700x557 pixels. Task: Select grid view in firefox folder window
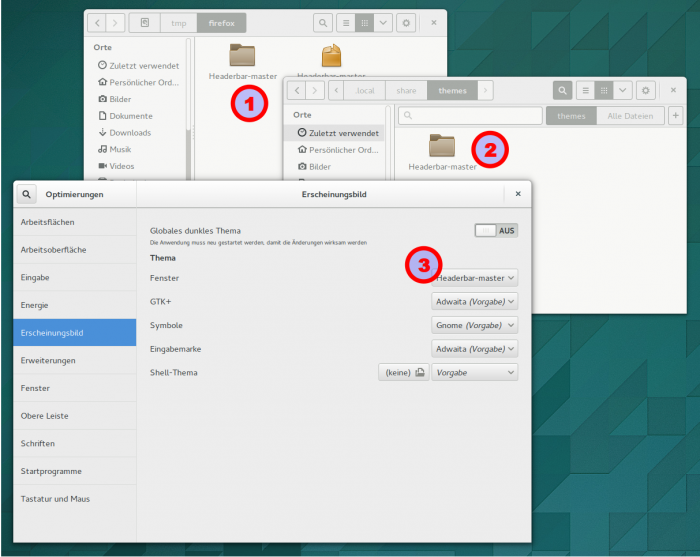click(365, 22)
